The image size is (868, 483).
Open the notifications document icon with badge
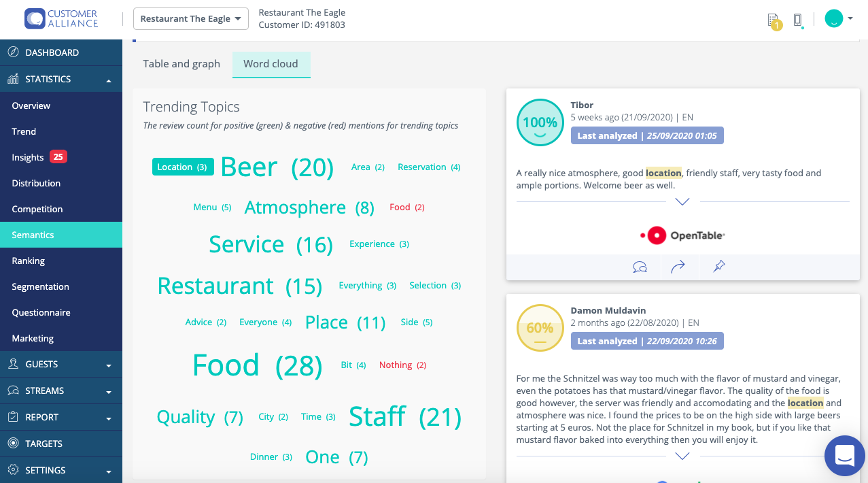774,21
